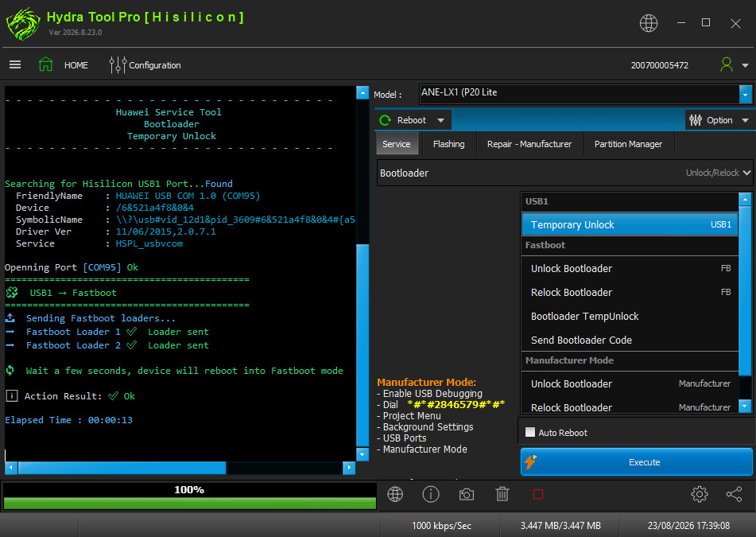Click the date time 23/08/2026 17:39:08
Screen dimensions: 756x537
688,525
